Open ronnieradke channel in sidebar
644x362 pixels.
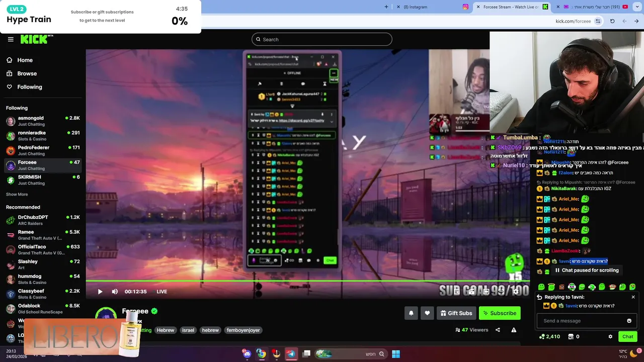[x=43, y=136]
